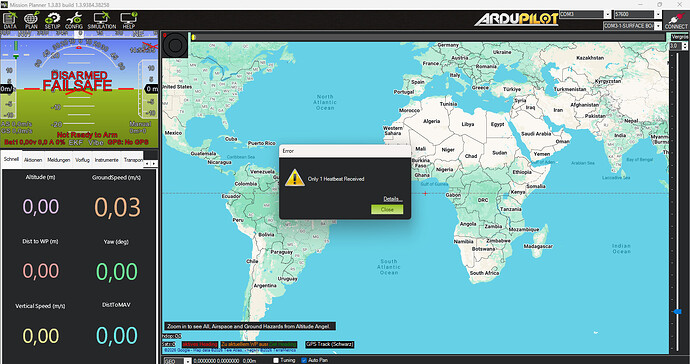Image resolution: width=690 pixels, height=364 pixels.
Task: Click the DistToMAV value
Action: coord(117,335)
